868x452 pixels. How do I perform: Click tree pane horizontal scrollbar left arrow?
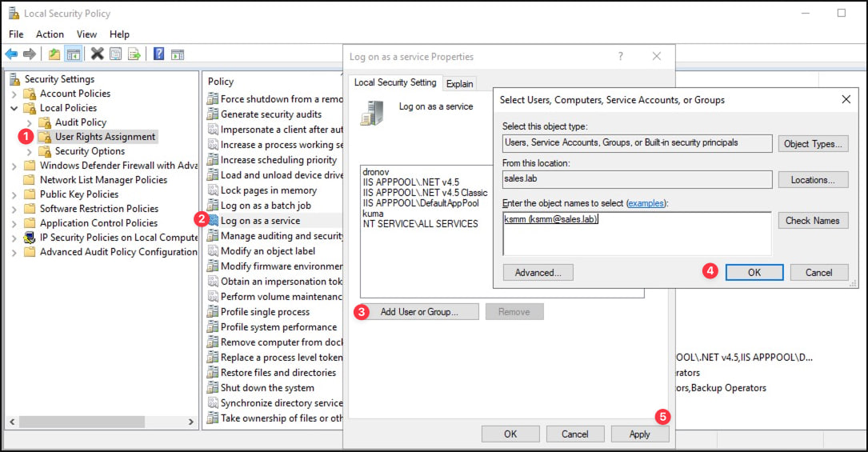click(12, 422)
